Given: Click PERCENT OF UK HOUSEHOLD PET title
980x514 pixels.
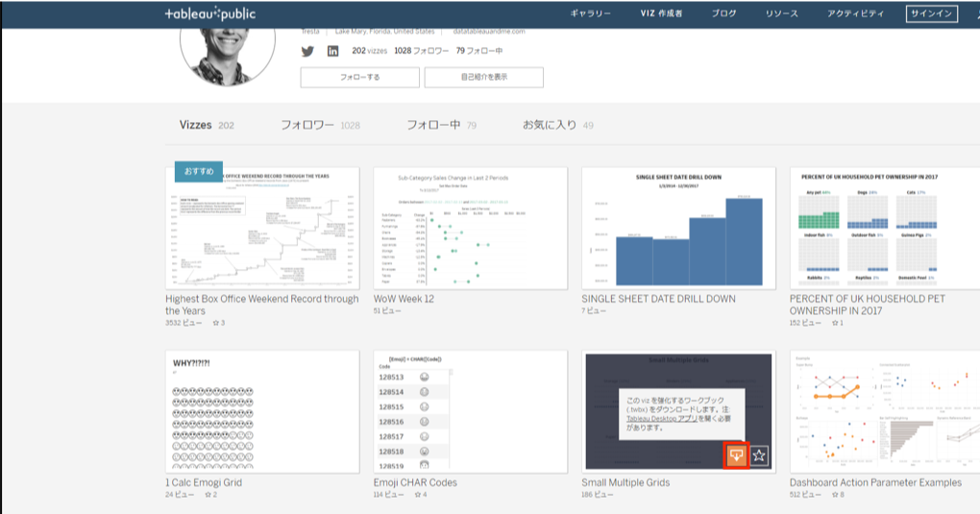Looking at the screenshot, I should click(868, 305).
